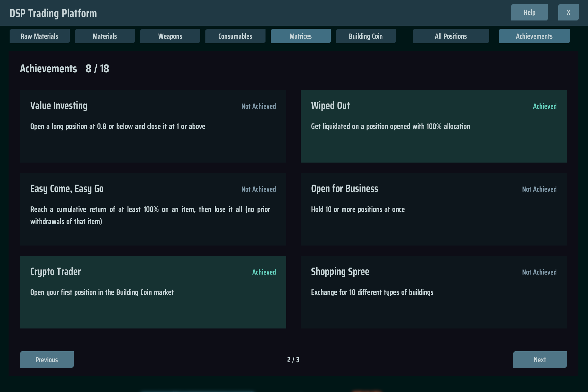Screen dimensions: 588x392
Task: View the All Positions tab
Action: click(x=451, y=36)
